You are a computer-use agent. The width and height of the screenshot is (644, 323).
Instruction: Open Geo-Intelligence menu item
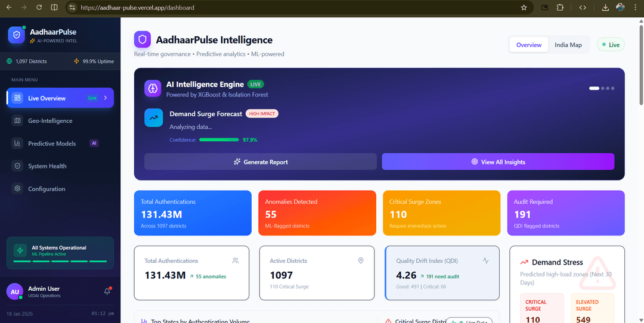60,120
